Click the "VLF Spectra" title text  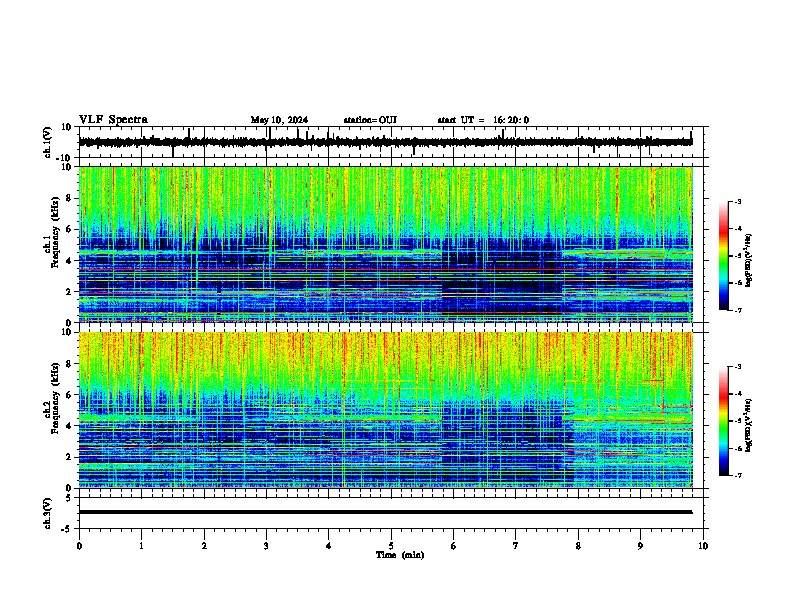point(113,120)
